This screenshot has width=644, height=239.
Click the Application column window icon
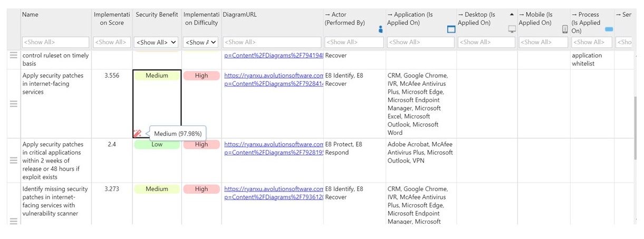[x=451, y=29]
